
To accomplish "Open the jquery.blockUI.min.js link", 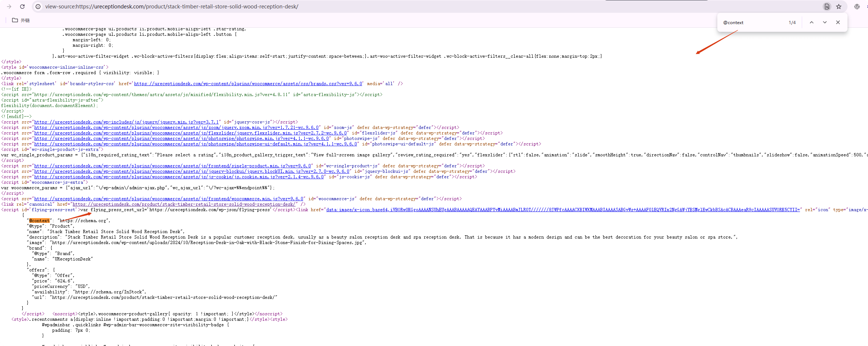I will (192, 171).
